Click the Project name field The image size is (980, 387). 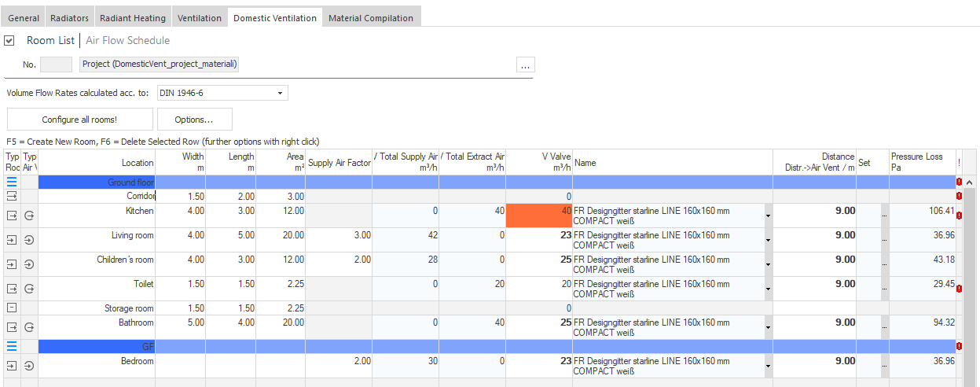(160, 64)
